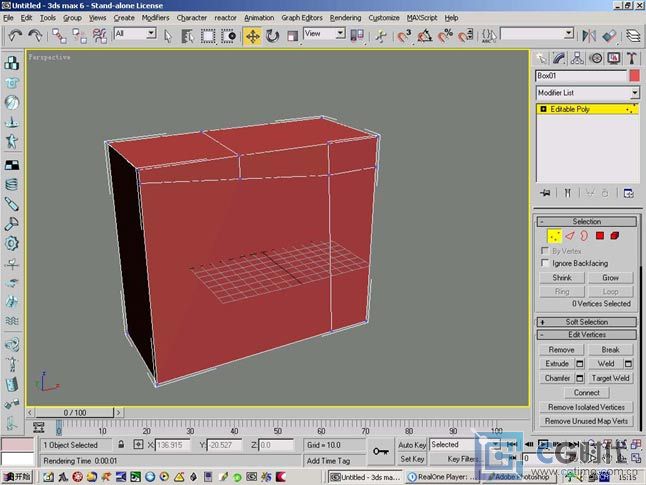The height and width of the screenshot is (485, 646).
Task: Open the MAXScript menu
Action: (422, 18)
